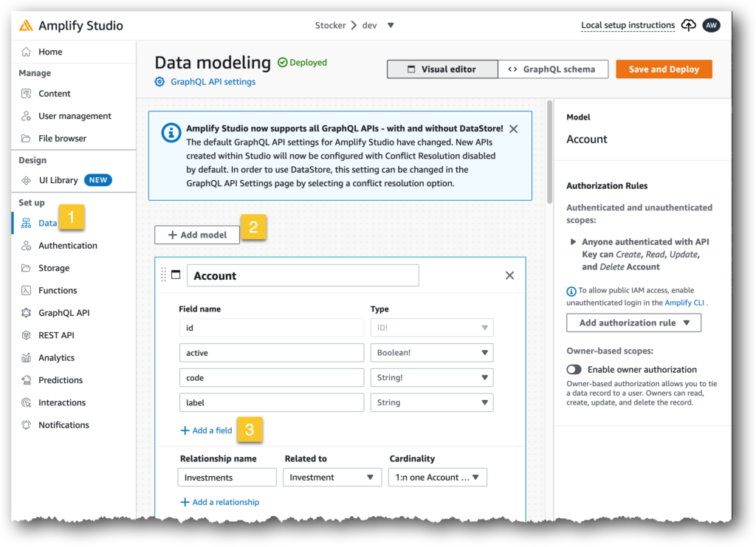
Task: Click the label field name input
Action: point(271,402)
